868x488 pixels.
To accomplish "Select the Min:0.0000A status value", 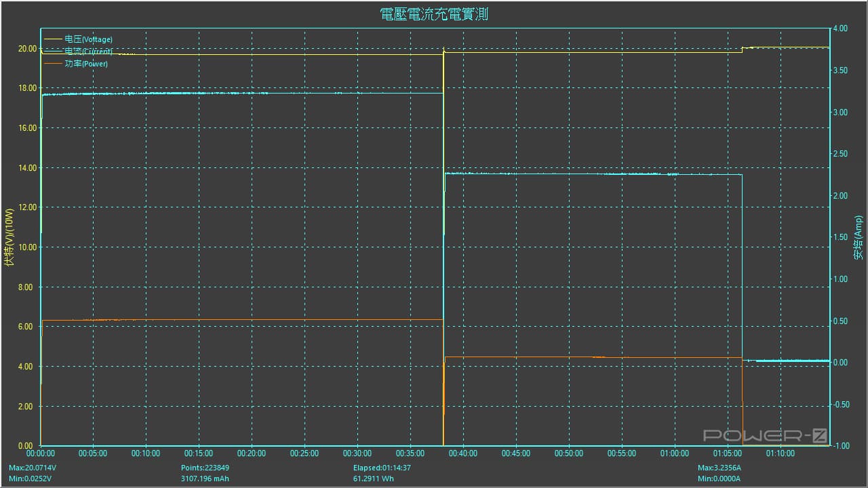I will click(720, 479).
